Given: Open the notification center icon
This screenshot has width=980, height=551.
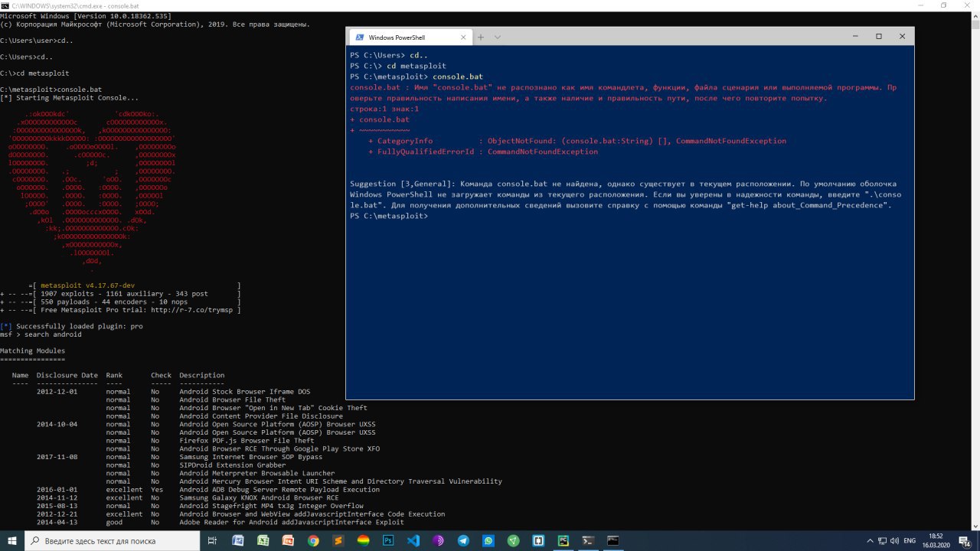Looking at the screenshot, I should click(965, 540).
